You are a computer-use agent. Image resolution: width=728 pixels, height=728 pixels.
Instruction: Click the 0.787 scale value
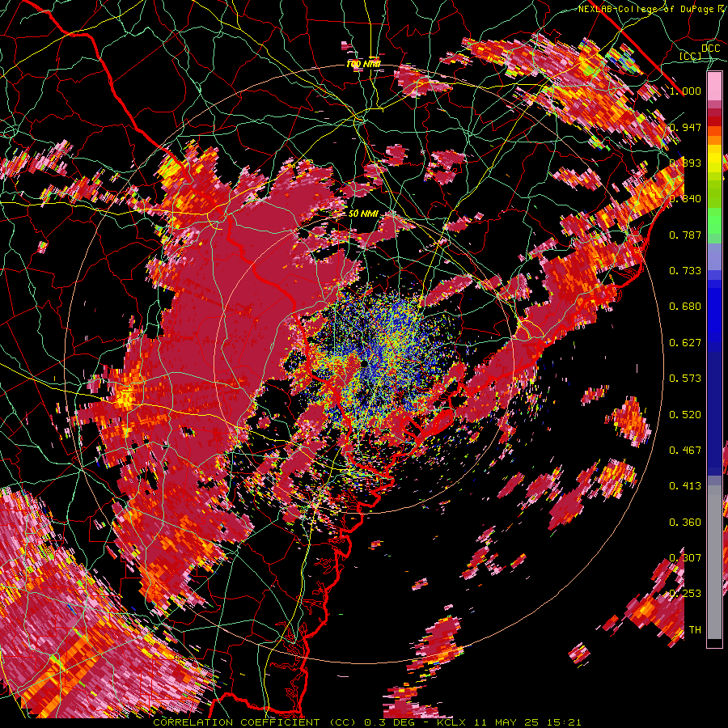pos(685,235)
